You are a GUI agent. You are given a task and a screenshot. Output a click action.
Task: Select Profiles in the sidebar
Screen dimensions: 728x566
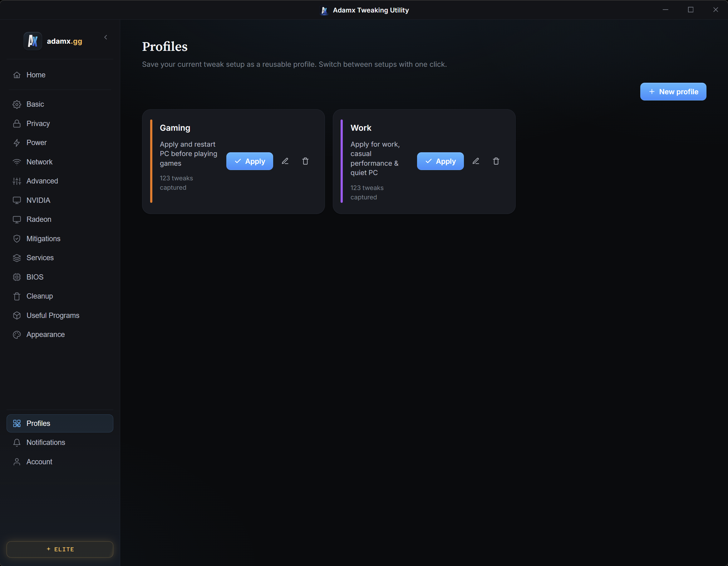(60, 423)
